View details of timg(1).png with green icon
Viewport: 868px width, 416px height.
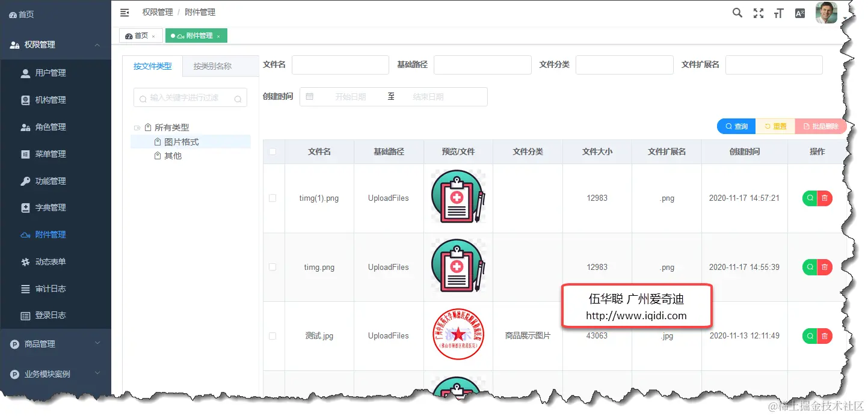click(x=810, y=198)
